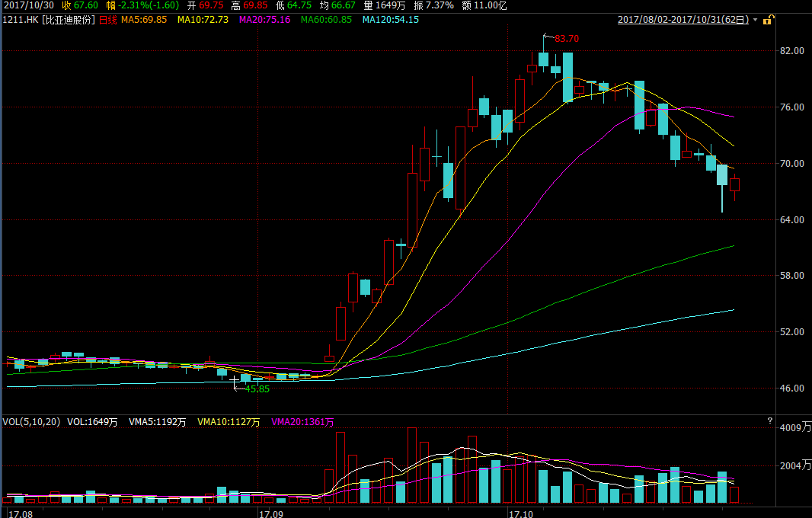
Task: Click the 17.10 date axis label
Action: [520, 514]
